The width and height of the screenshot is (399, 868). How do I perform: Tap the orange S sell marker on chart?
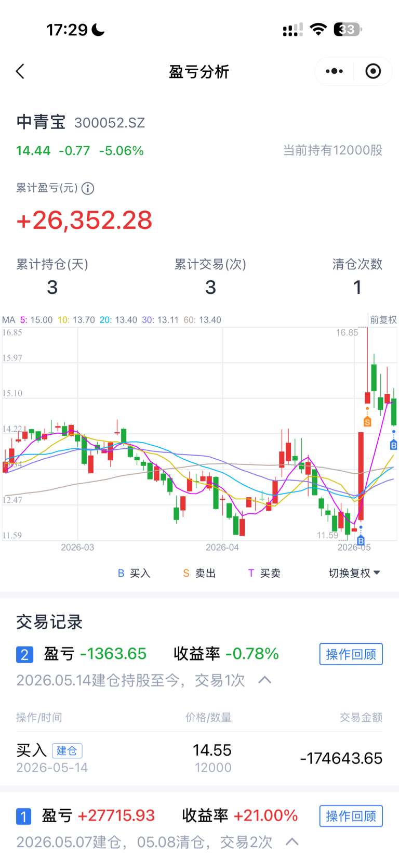[x=367, y=422]
